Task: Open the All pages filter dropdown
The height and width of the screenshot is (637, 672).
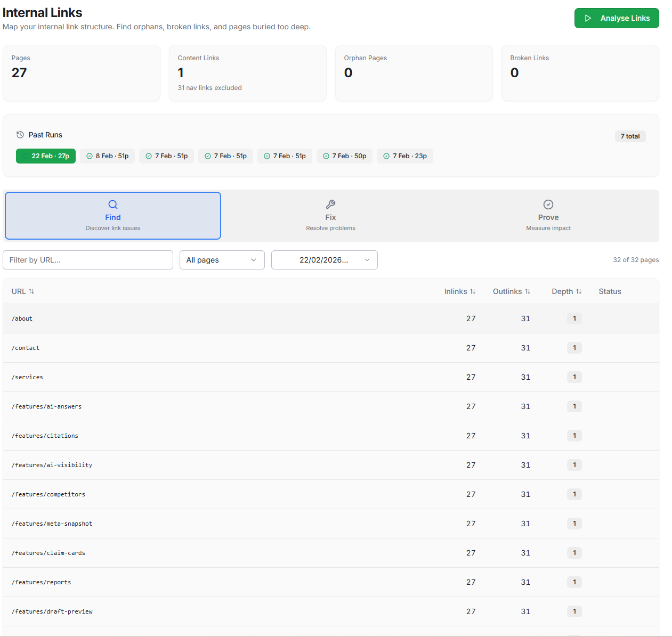Action: (x=222, y=260)
